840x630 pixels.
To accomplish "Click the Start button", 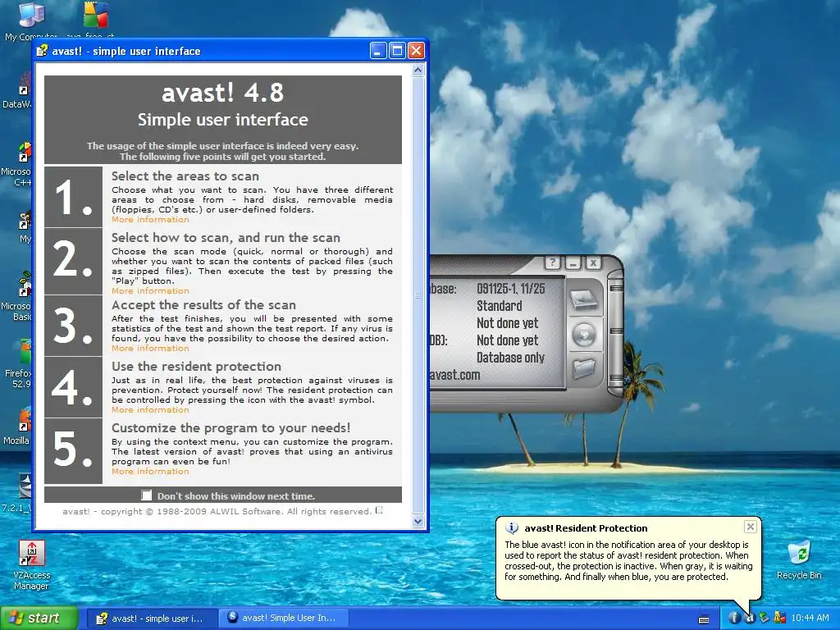I will [x=39, y=619].
